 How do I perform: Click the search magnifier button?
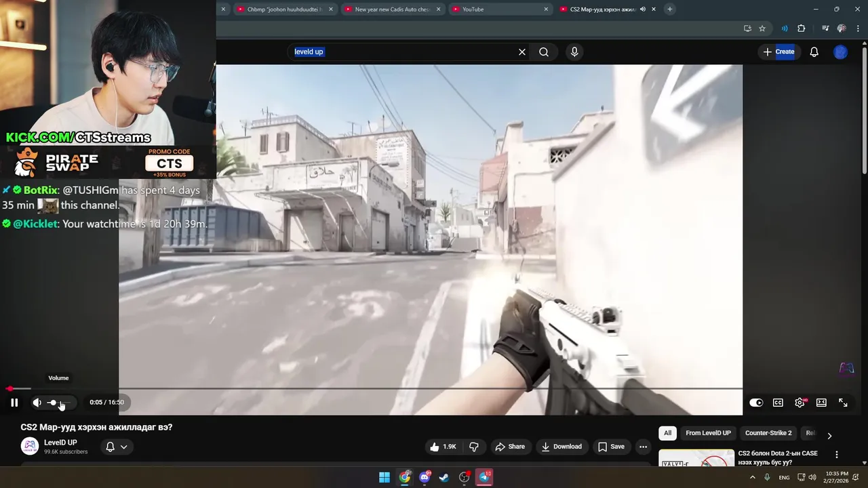[x=544, y=52]
